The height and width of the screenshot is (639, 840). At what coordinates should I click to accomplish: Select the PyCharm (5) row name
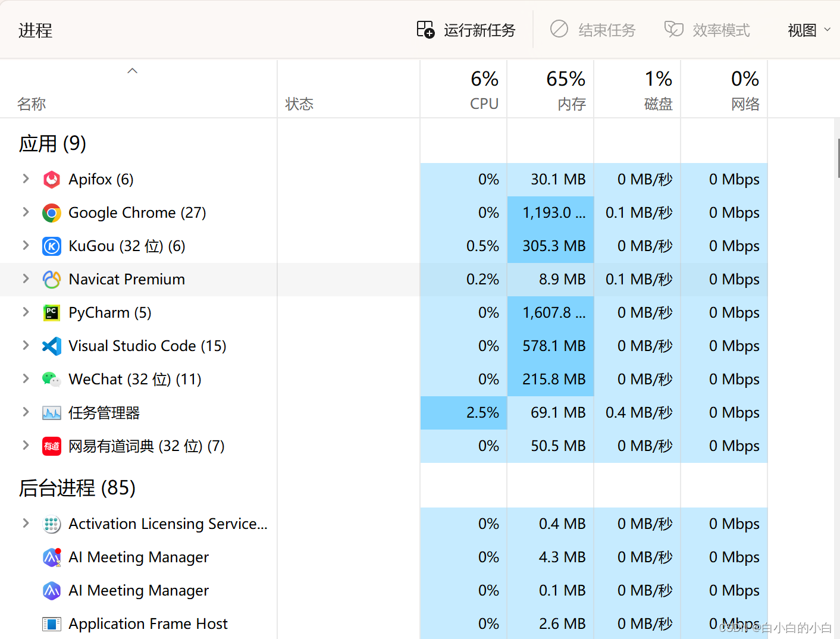click(110, 313)
